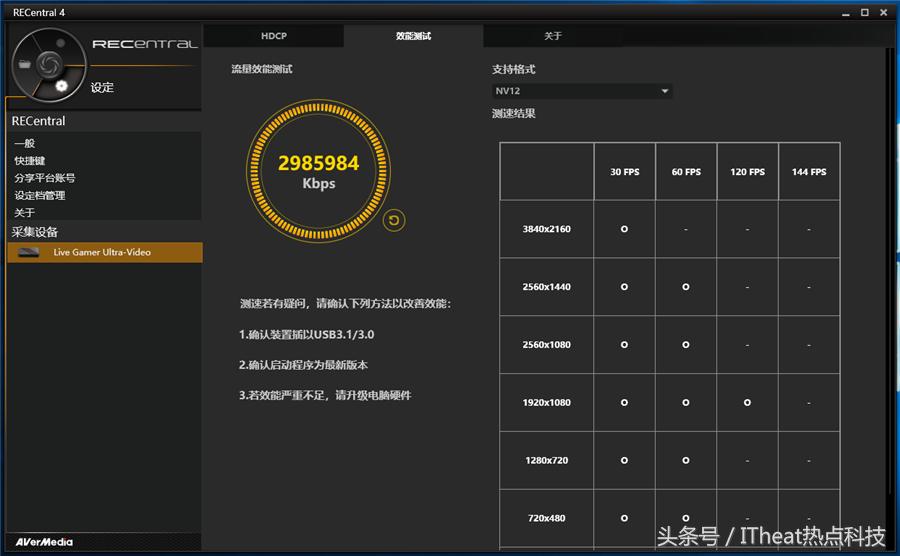Click the 3840x2160 30 FPS supported mark

pos(624,229)
